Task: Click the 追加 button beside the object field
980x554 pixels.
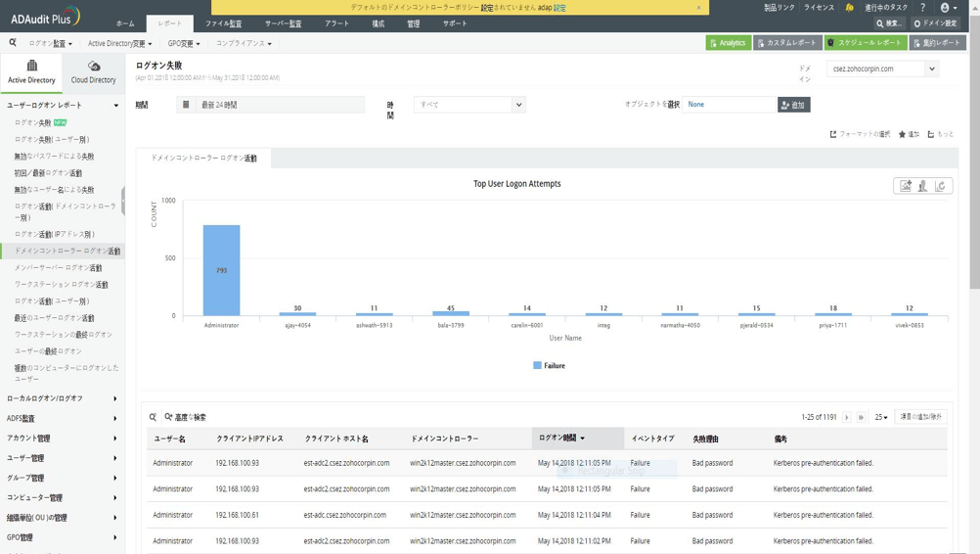Action: [794, 105]
